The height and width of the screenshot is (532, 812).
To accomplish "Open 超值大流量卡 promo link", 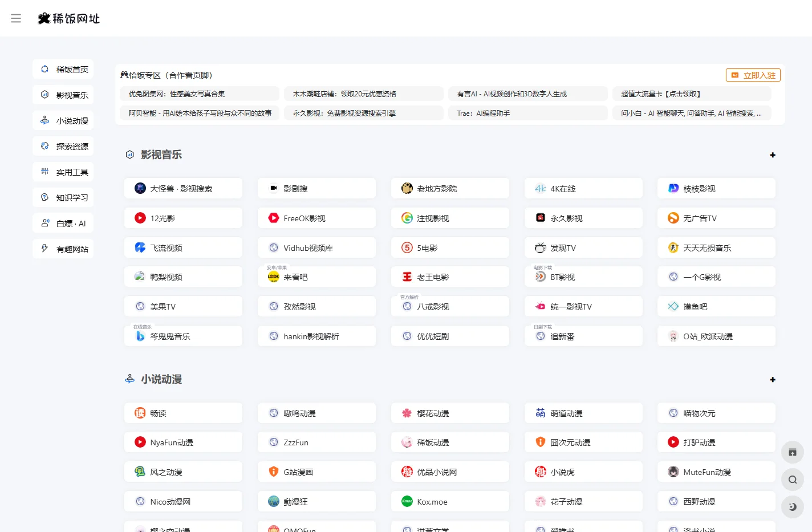I will point(692,94).
